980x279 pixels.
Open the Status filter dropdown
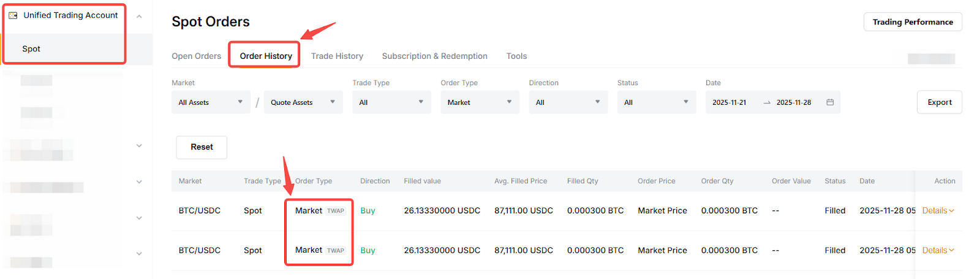pyautogui.click(x=656, y=102)
